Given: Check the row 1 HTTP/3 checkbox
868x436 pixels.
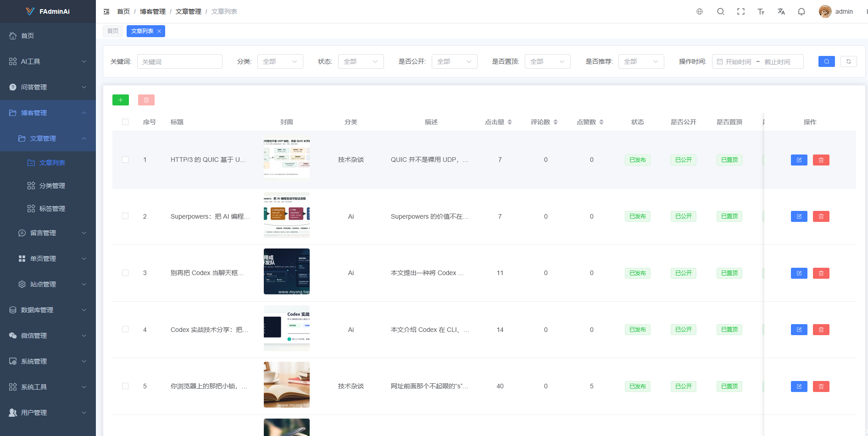Looking at the screenshot, I should tap(125, 160).
